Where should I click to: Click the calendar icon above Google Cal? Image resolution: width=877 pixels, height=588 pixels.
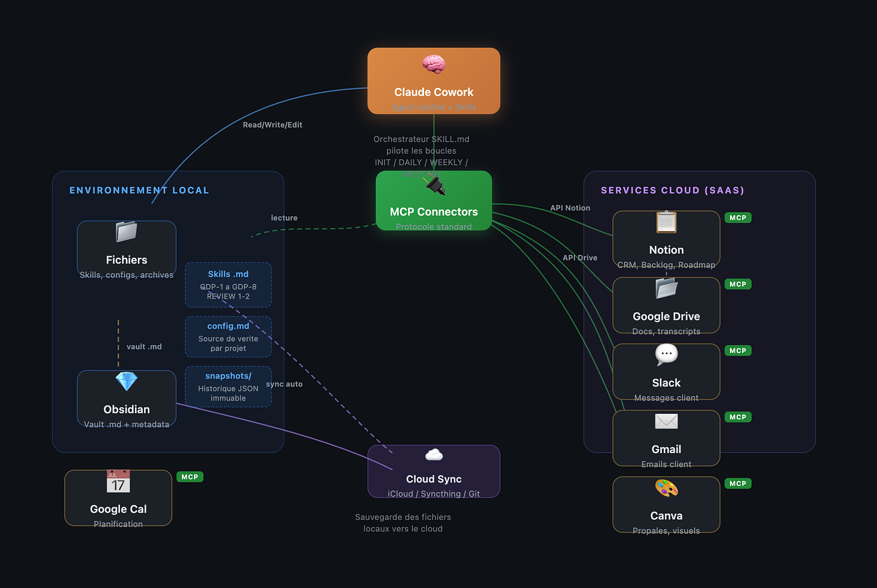pyautogui.click(x=118, y=481)
